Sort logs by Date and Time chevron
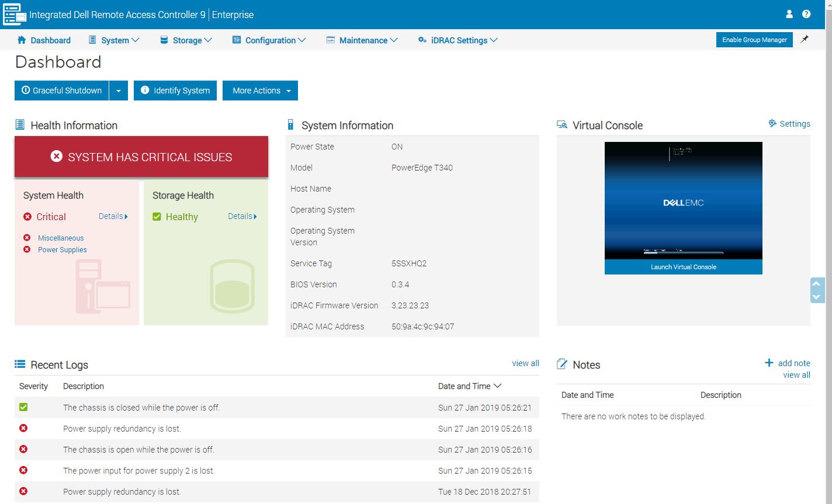 (x=498, y=386)
